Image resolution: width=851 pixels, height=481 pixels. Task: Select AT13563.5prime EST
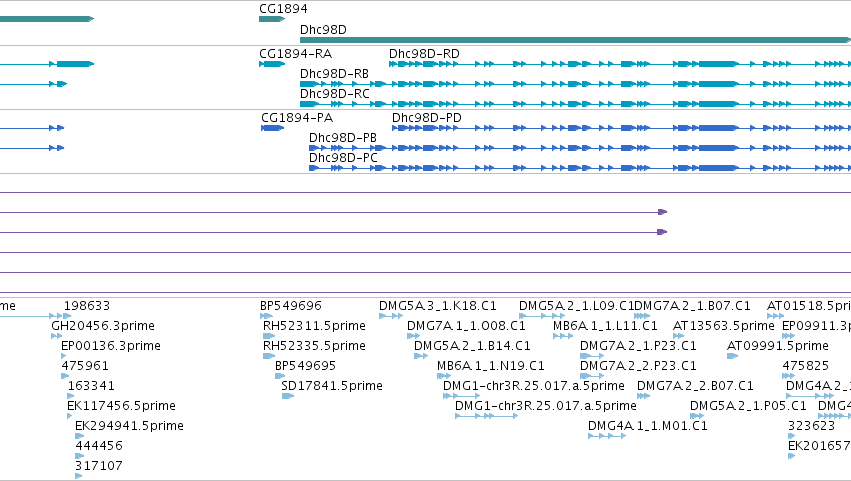pyautogui.click(x=678, y=336)
